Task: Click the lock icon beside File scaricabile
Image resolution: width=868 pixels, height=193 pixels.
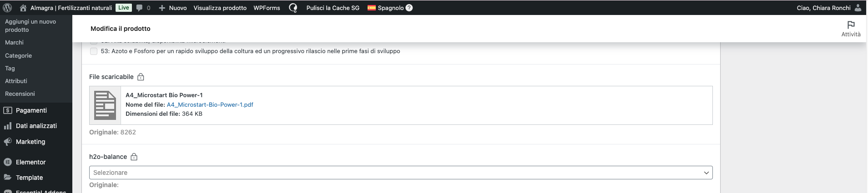Action: pos(141,77)
